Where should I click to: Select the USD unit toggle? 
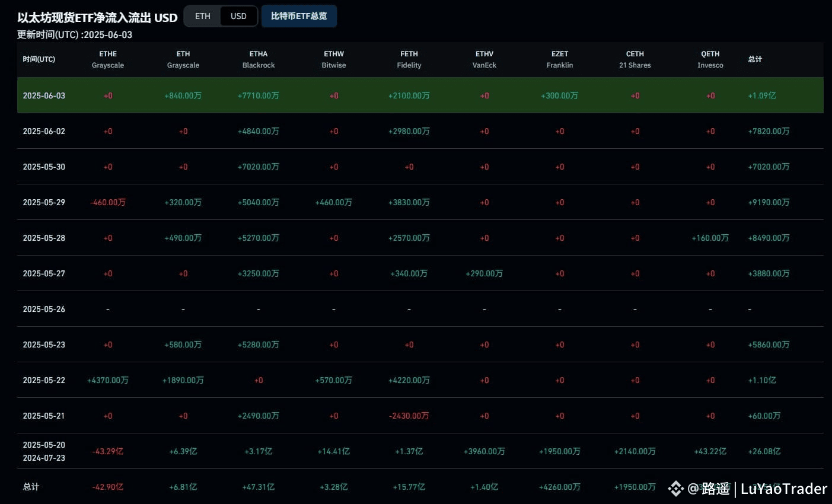[238, 16]
